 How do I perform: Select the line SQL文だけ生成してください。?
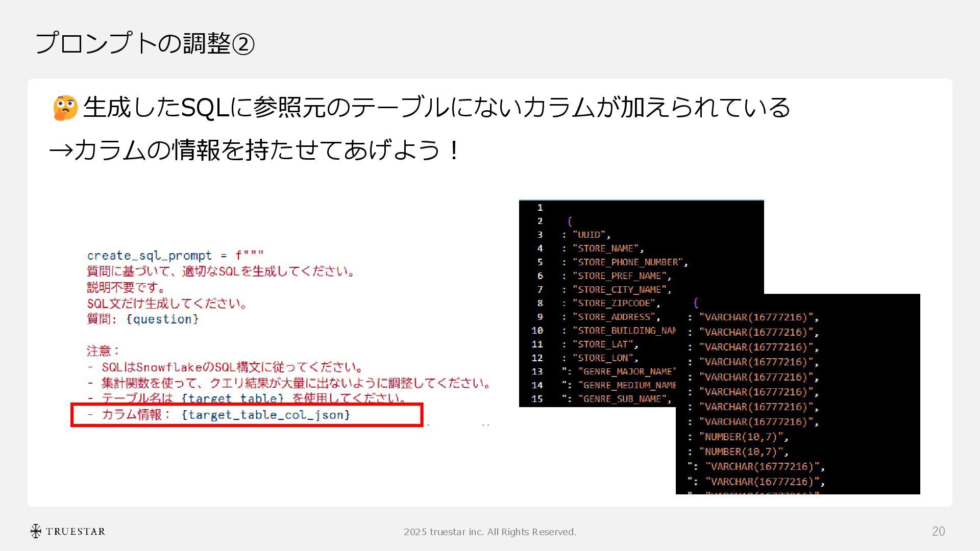[167, 303]
